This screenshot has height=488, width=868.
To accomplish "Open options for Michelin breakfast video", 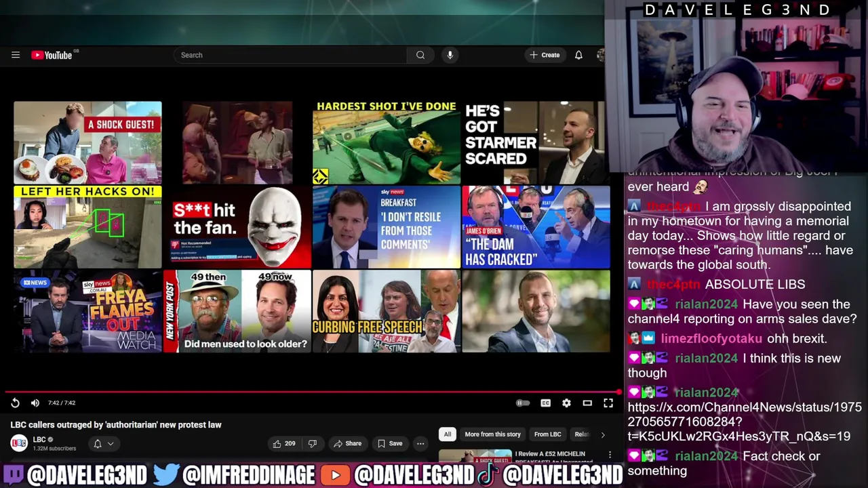I will [610, 455].
